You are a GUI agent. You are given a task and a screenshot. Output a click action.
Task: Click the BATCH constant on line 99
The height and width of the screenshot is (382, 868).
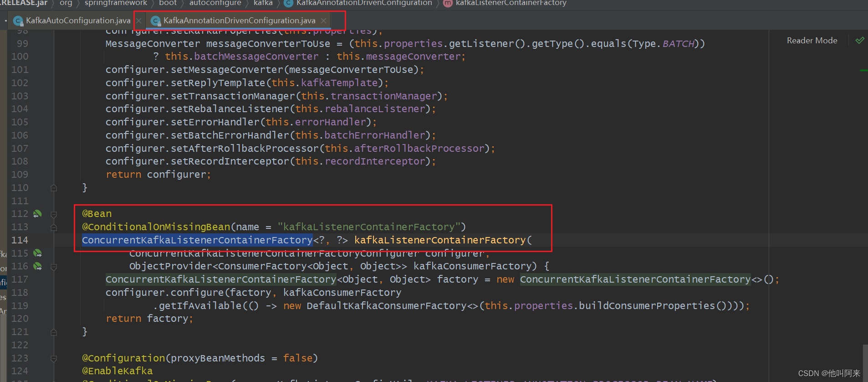point(678,44)
